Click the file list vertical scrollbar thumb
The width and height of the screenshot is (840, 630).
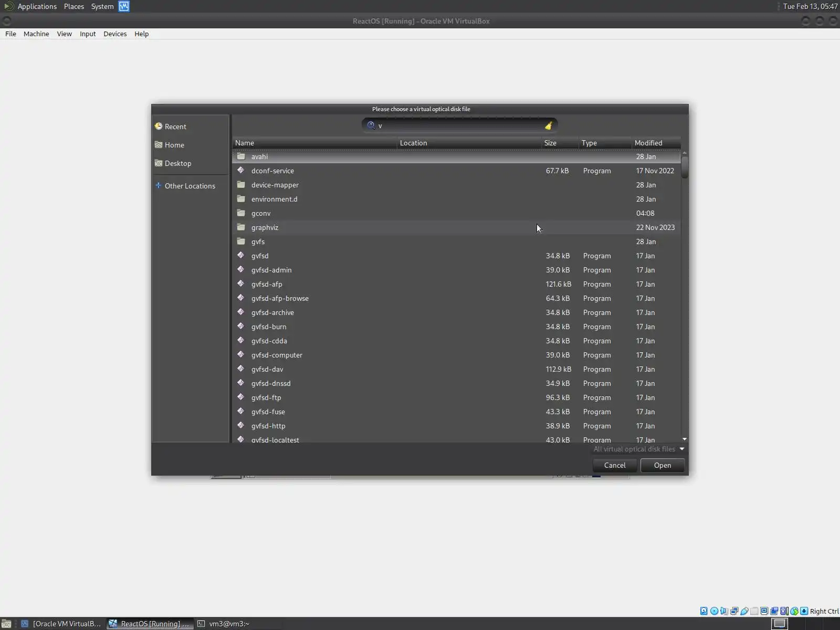click(x=685, y=167)
